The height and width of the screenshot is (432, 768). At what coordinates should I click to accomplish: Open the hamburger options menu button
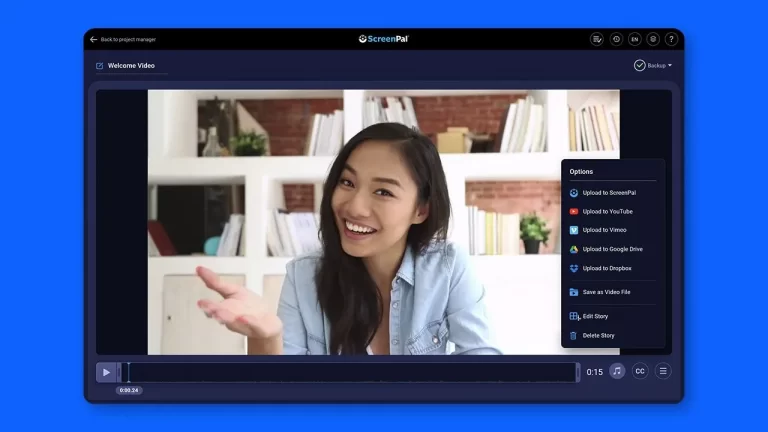point(663,371)
